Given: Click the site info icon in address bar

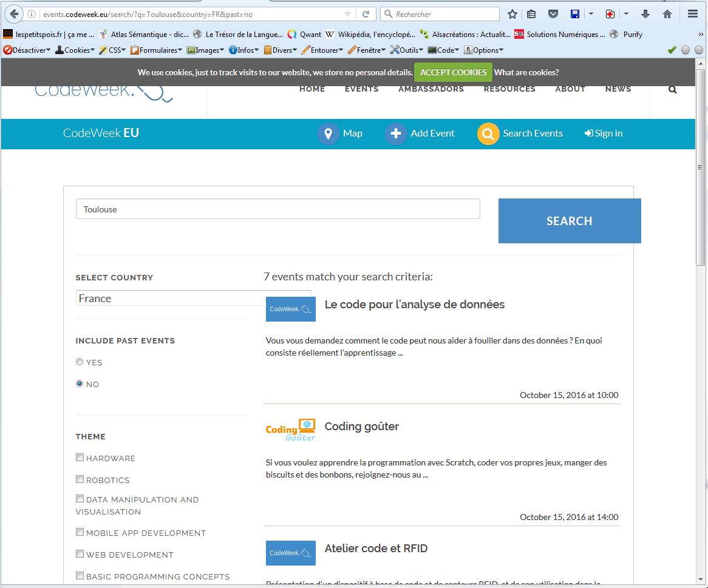Looking at the screenshot, I should (x=32, y=14).
